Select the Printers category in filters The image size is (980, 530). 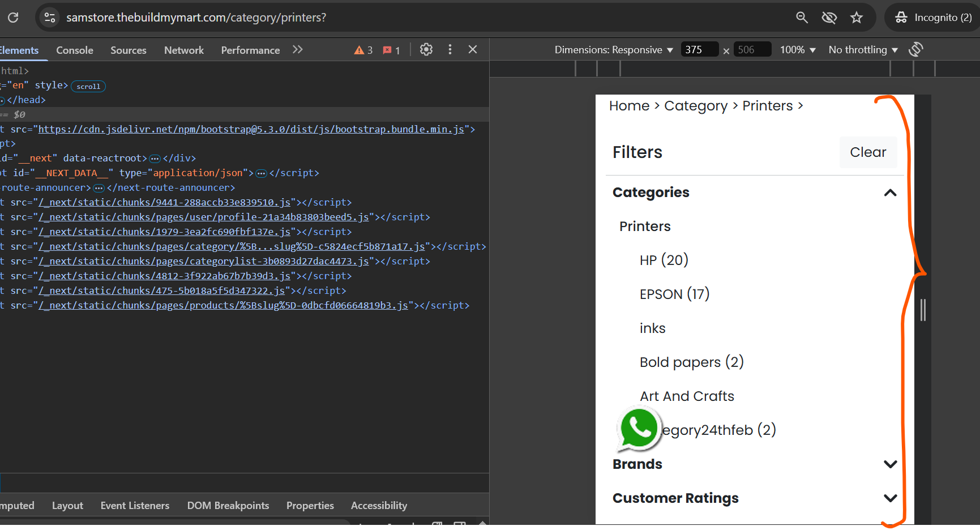[645, 226]
